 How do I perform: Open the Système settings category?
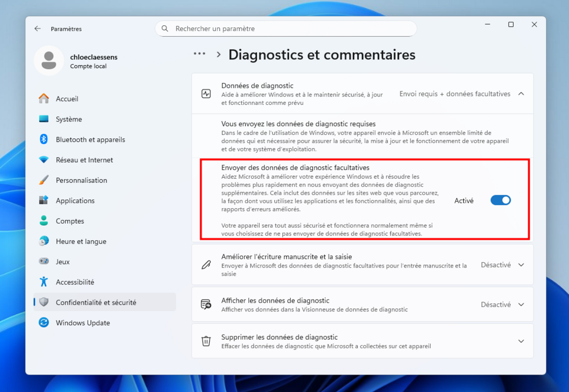click(x=69, y=119)
